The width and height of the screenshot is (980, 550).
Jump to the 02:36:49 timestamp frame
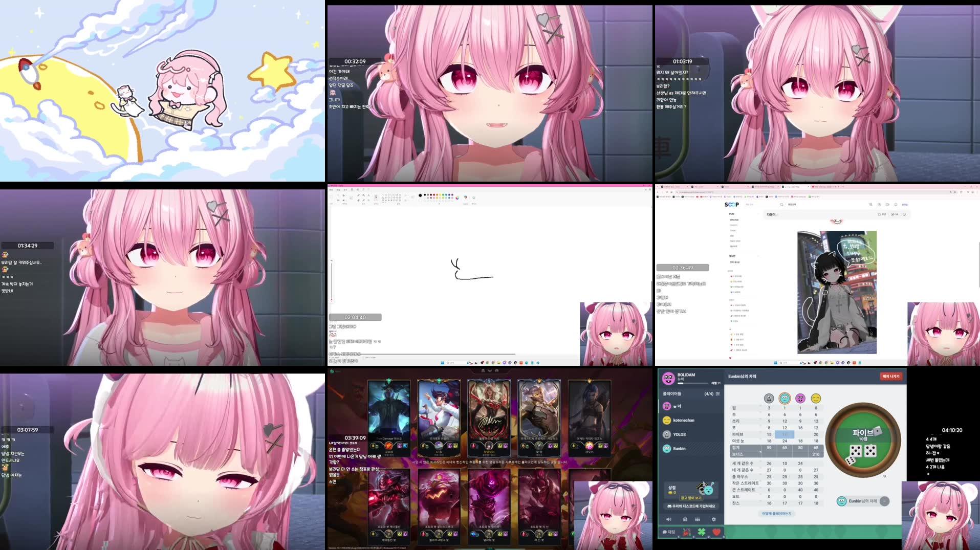pos(817,275)
